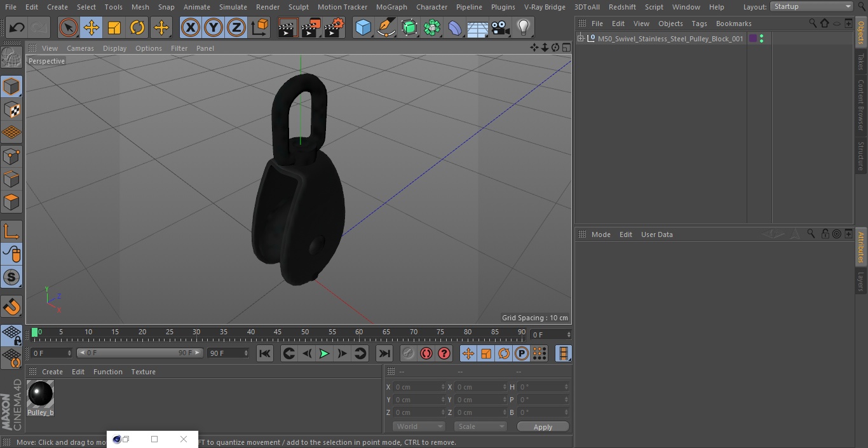Click current frame field stepper
The height and width of the screenshot is (448, 868).
569,334
